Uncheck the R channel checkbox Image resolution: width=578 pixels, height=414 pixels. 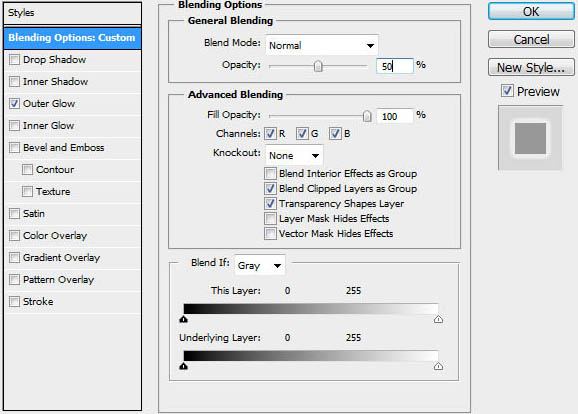(x=270, y=133)
